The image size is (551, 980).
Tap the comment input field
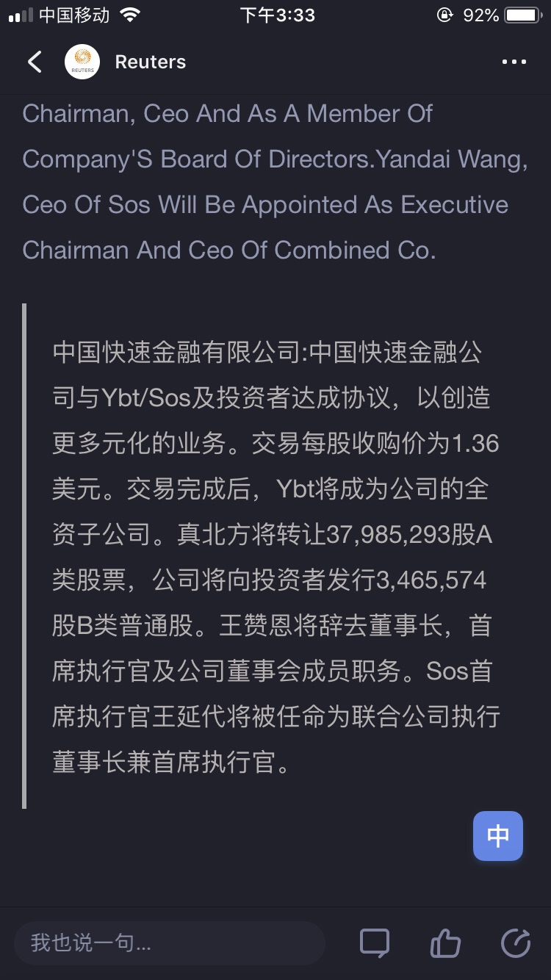tap(170, 943)
